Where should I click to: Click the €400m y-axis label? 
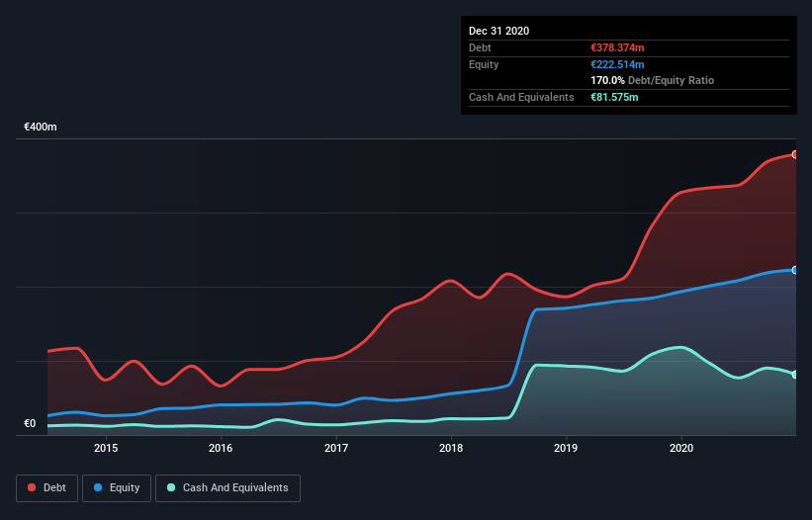tap(41, 127)
